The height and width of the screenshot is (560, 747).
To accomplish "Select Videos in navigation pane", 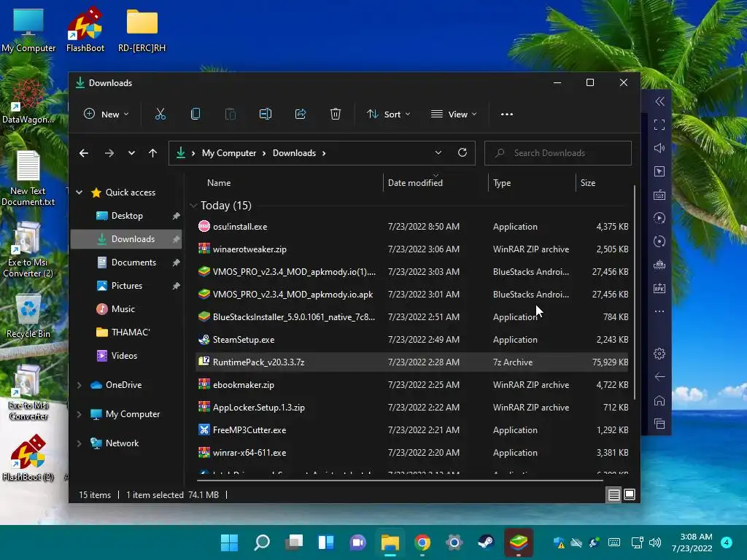I will [126, 356].
